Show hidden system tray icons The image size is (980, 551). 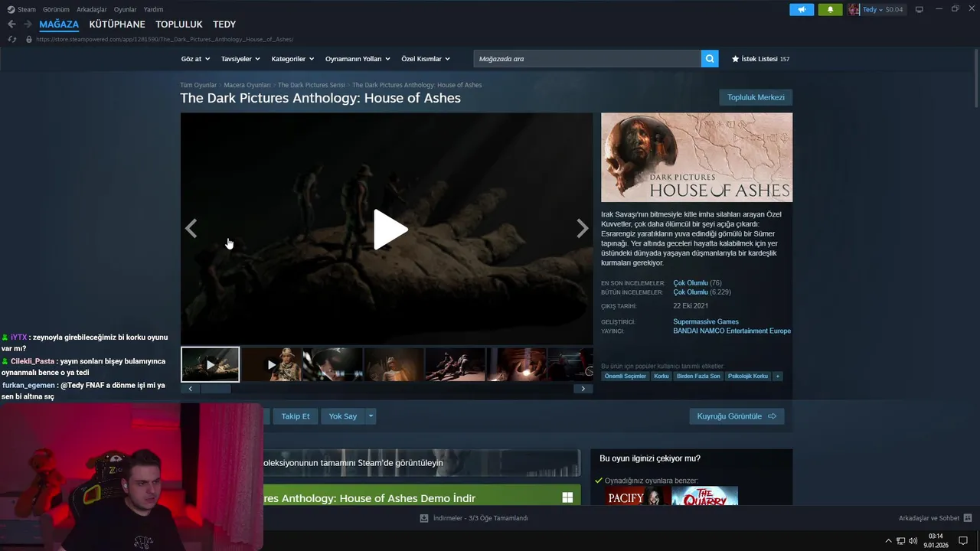pyautogui.click(x=888, y=541)
